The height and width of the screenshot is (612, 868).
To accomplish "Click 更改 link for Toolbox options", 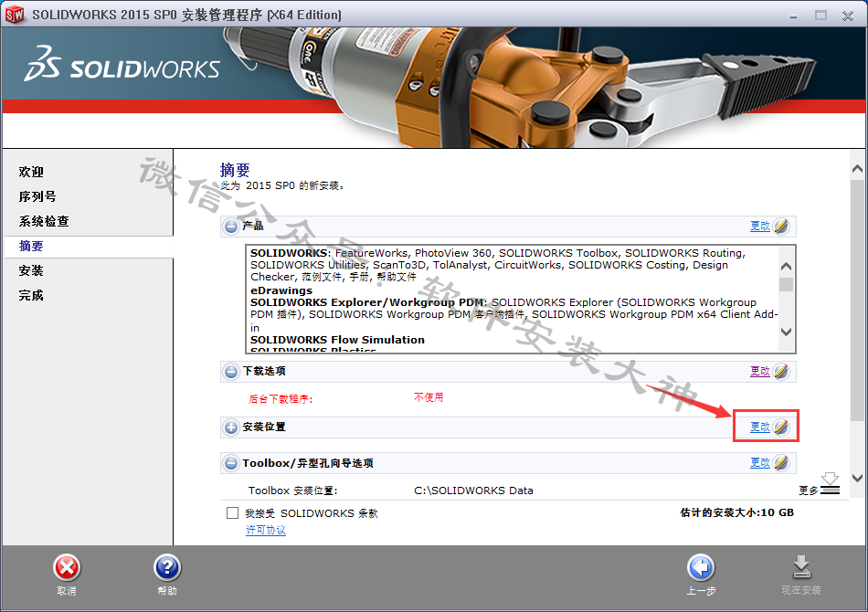I will (760, 462).
